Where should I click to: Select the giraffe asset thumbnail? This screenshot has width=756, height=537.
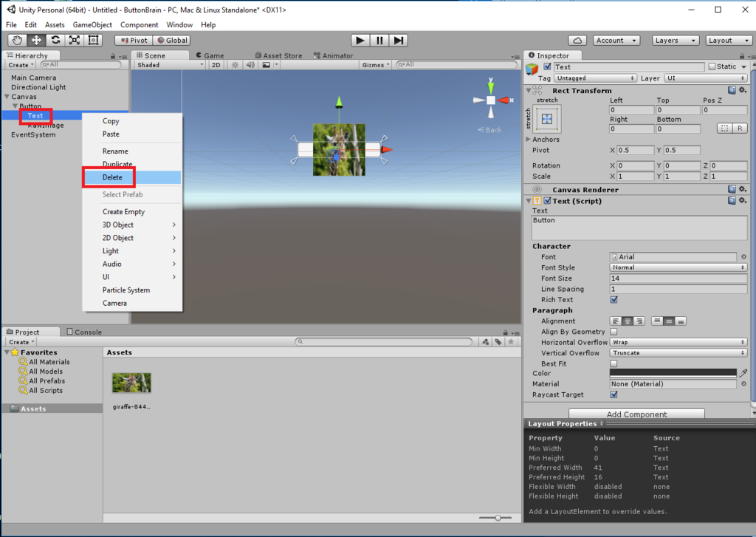(131, 383)
